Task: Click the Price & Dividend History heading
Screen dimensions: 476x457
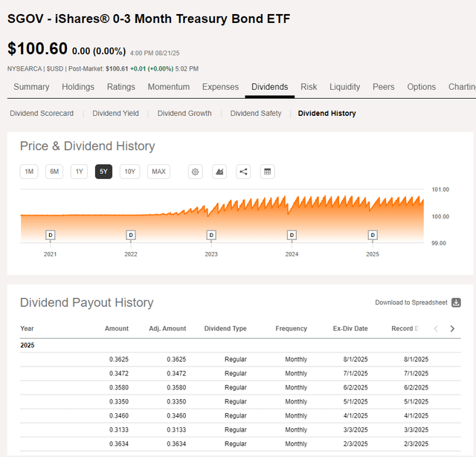Action: pyautogui.click(x=88, y=146)
